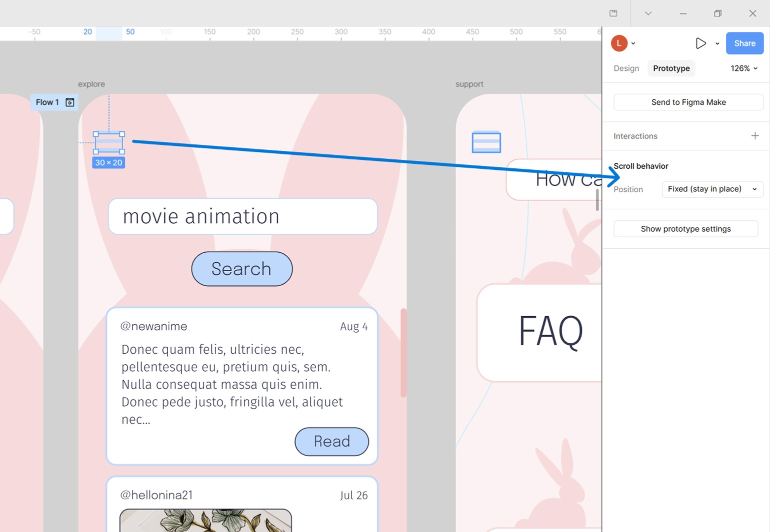Open the dropdown arrow beside play button
770x532 pixels.
tap(717, 44)
